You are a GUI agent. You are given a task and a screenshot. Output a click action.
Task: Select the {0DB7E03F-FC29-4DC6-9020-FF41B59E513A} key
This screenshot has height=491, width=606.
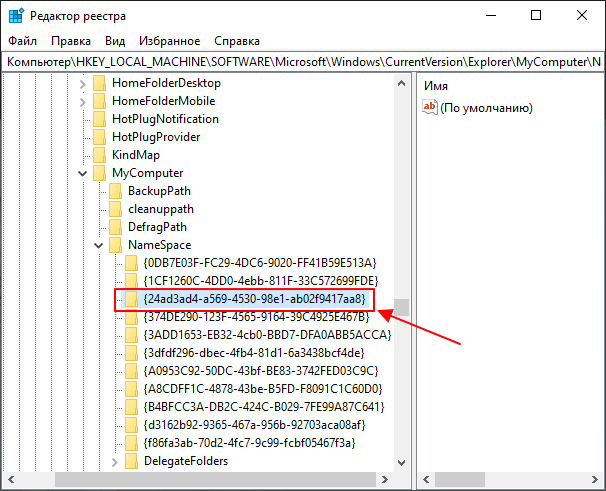coord(259,263)
